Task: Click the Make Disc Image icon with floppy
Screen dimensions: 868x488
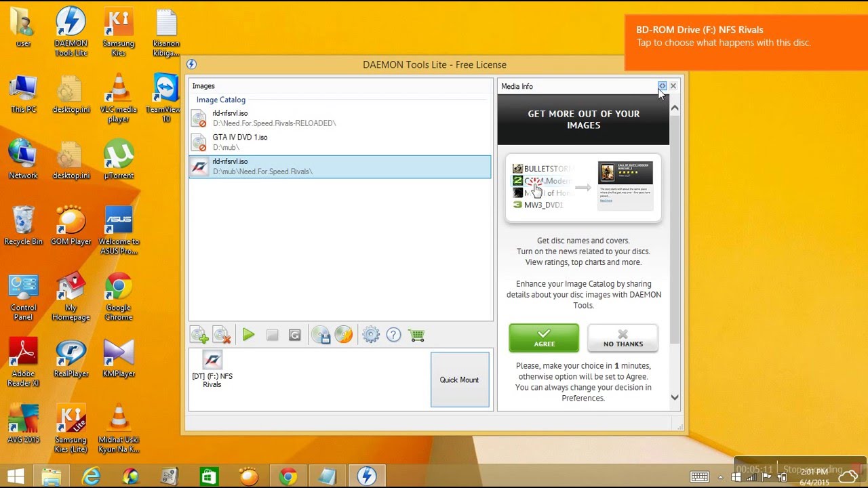Action: tap(321, 335)
